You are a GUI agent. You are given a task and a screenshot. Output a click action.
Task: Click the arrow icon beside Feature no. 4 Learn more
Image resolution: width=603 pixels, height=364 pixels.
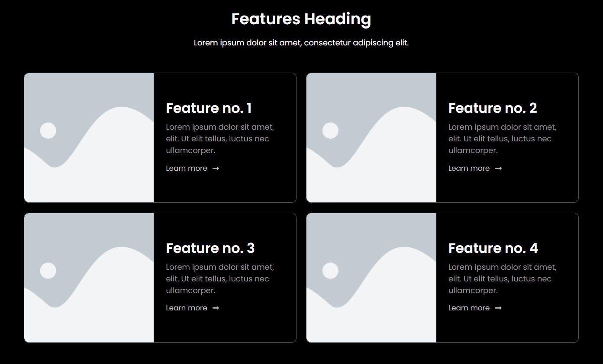[x=498, y=308]
